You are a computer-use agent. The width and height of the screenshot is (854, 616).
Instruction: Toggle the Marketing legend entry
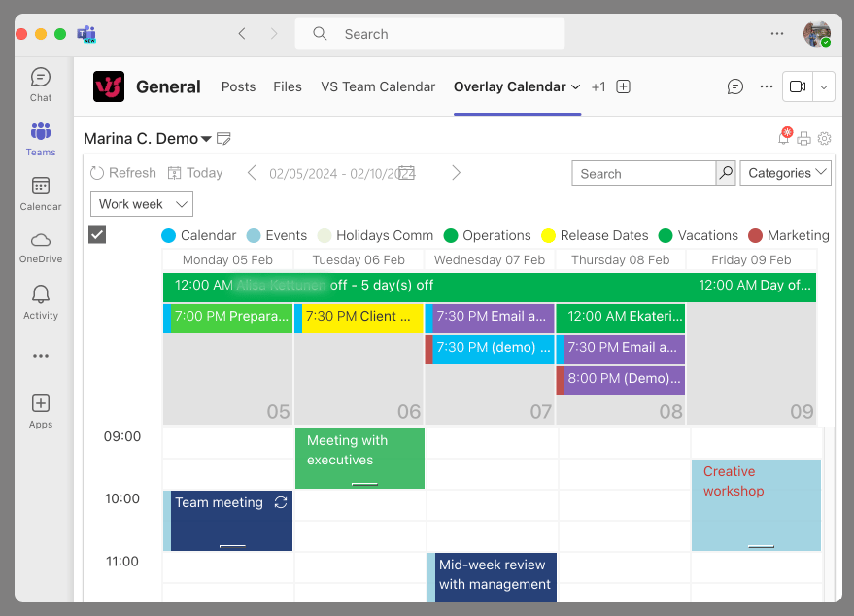point(789,235)
